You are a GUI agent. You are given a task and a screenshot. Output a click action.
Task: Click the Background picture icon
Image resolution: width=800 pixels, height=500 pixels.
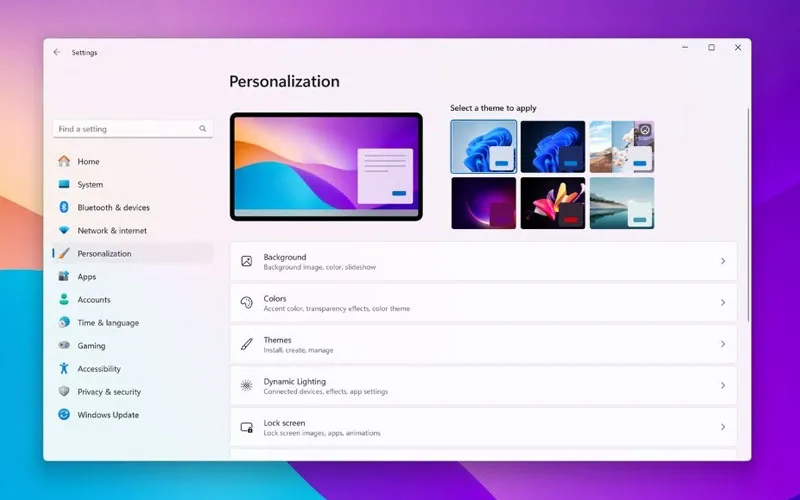[246, 261]
